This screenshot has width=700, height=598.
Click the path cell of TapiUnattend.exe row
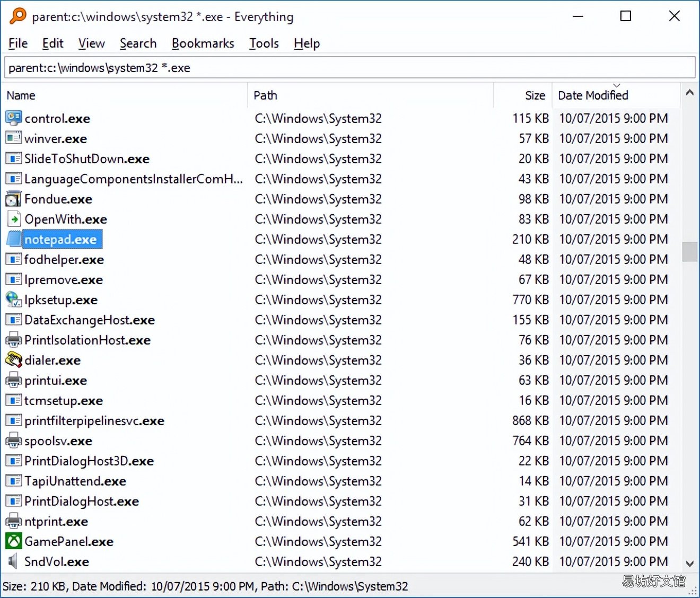tap(318, 481)
